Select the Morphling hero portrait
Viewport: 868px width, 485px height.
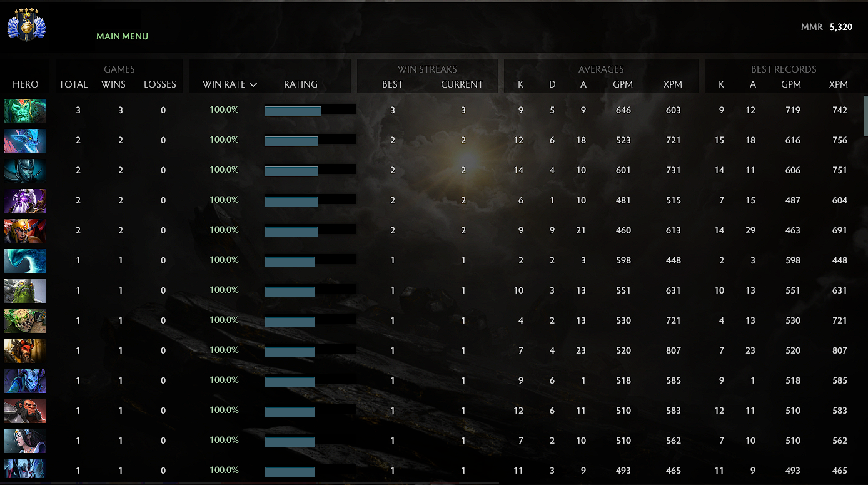25,261
